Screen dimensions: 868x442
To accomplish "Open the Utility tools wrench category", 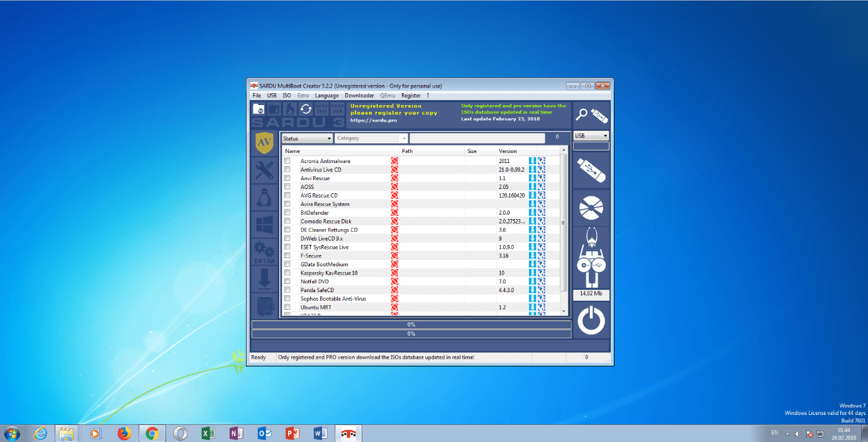I will click(264, 170).
